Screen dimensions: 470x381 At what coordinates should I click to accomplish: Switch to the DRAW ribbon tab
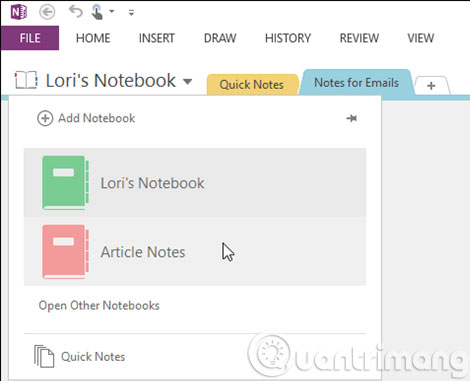point(220,38)
